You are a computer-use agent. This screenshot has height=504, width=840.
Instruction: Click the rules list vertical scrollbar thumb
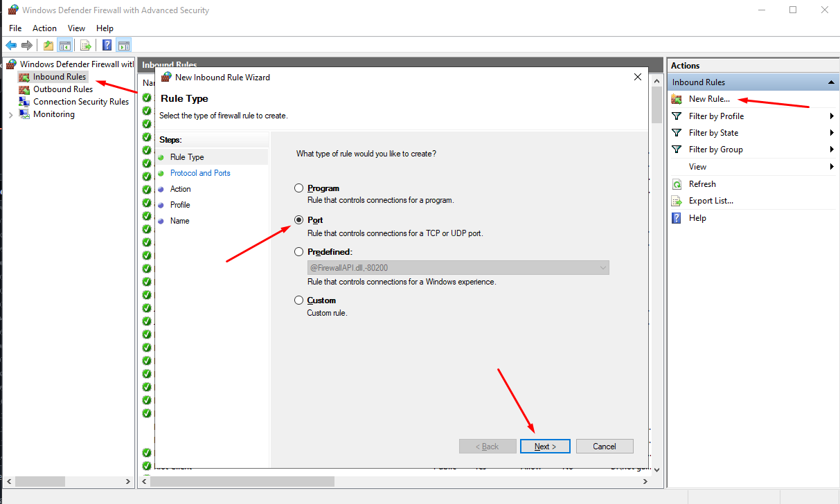(x=657, y=105)
